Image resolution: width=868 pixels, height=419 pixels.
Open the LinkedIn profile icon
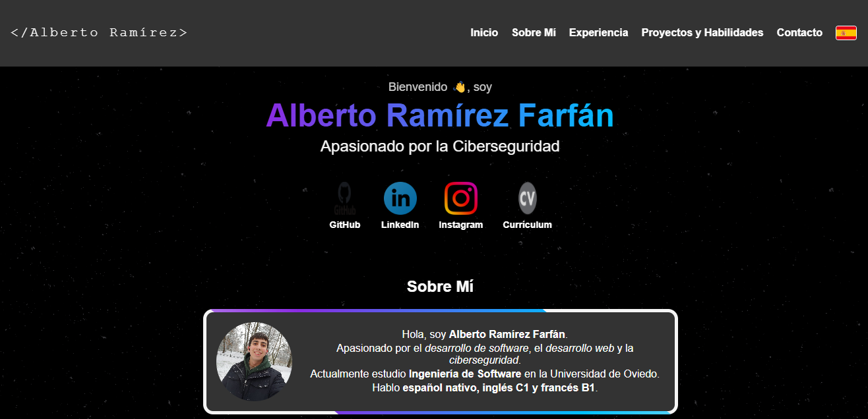400,198
